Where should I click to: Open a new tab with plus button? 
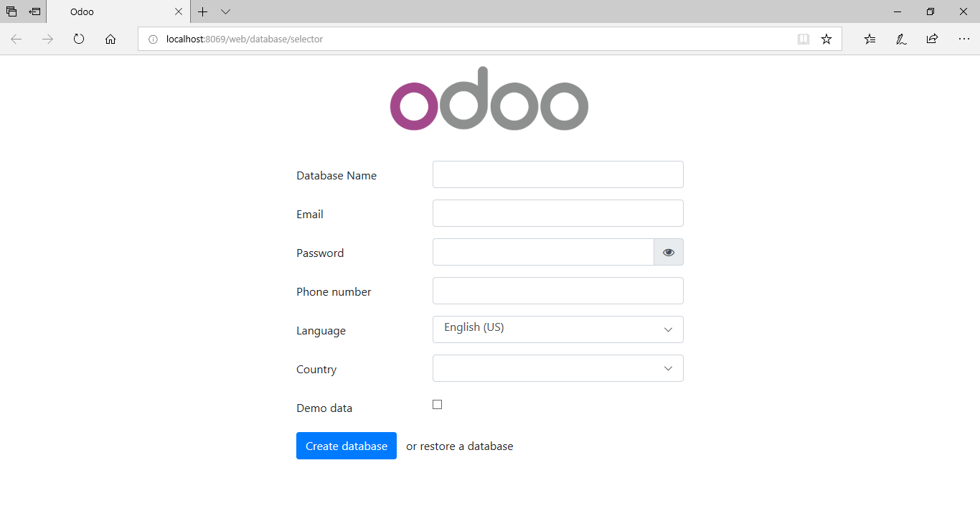click(x=203, y=12)
